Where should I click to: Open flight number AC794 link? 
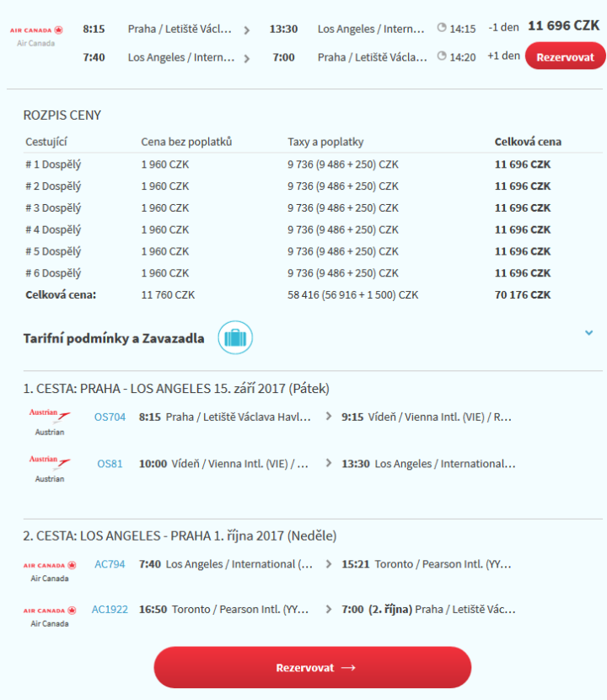pyautogui.click(x=110, y=564)
